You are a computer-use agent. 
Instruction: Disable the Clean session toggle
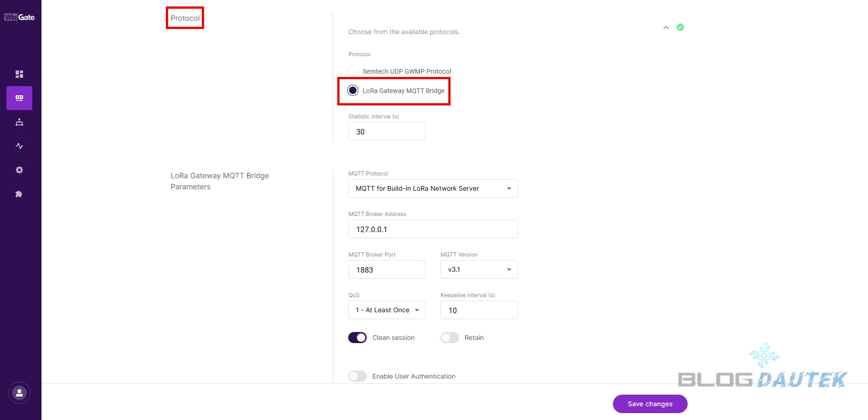358,338
